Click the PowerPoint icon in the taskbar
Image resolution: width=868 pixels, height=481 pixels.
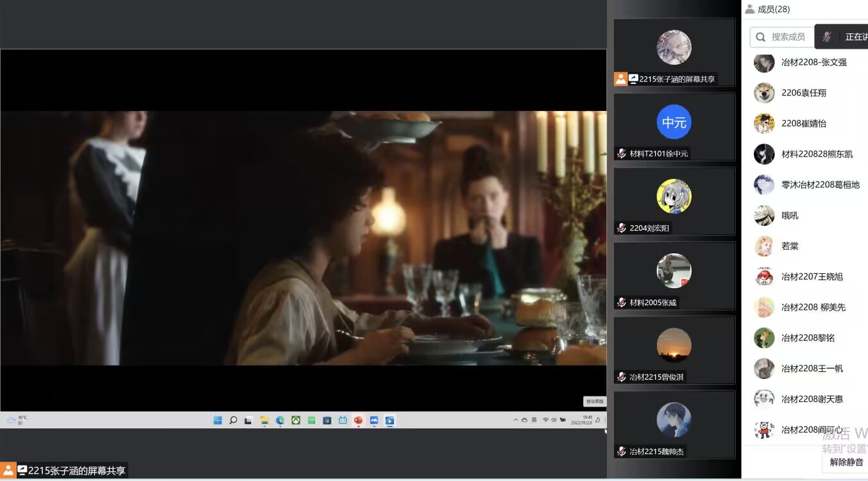(x=358, y=421)
